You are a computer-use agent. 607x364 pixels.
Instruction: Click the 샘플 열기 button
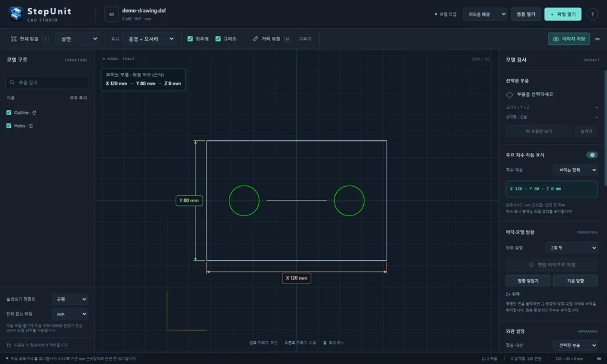click(526, 14)
